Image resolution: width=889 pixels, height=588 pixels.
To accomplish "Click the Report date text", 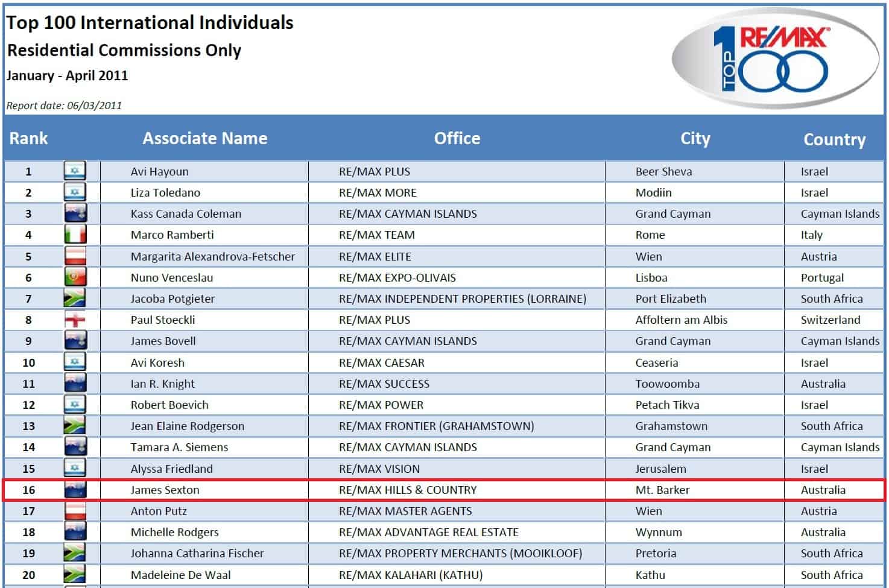I will [x=64, y=106].
